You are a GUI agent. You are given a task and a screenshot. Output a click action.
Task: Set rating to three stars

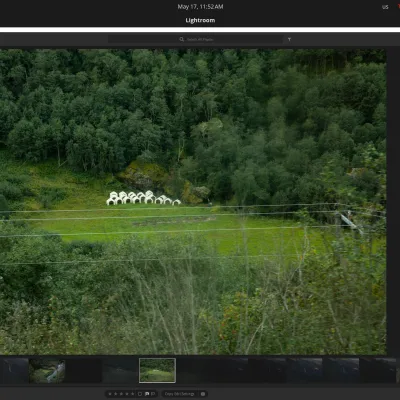pos(121,394)
